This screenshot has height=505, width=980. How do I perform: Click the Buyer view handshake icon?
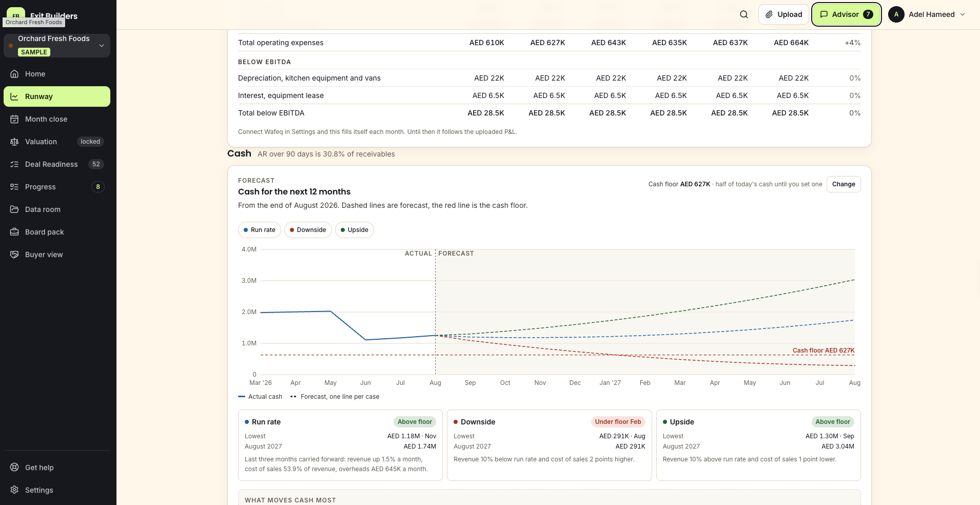click(14, 255)
